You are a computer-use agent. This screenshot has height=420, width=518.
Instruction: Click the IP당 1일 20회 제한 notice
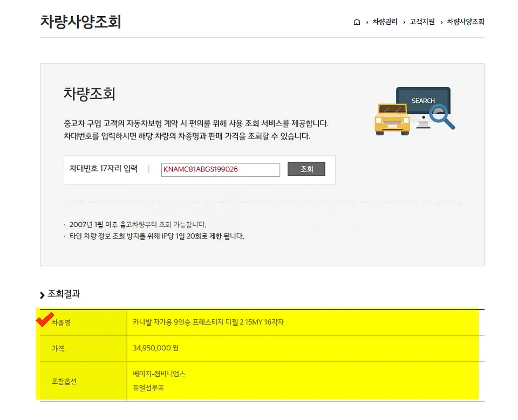[156, 236]
